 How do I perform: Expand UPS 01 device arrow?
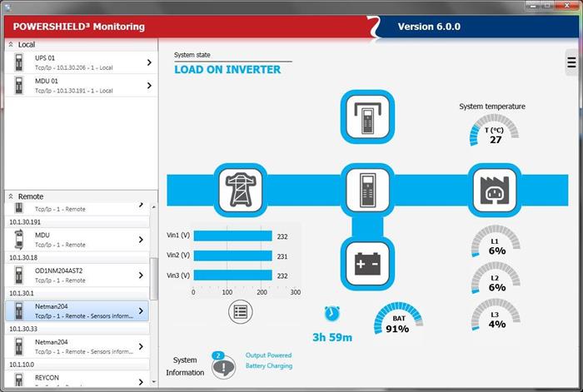[149, 62]
